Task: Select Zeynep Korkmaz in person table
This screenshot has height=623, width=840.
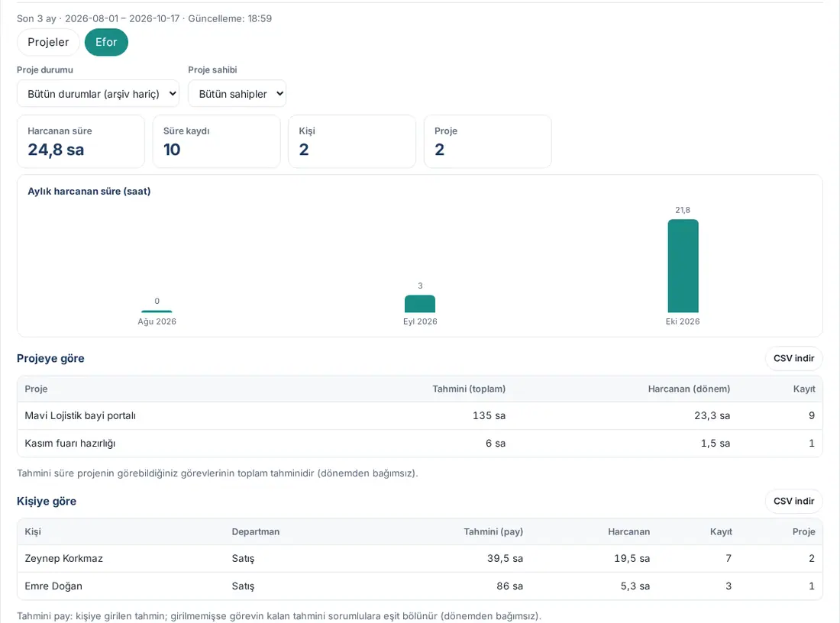Action: pyautogui.click(x=63, y=558)
